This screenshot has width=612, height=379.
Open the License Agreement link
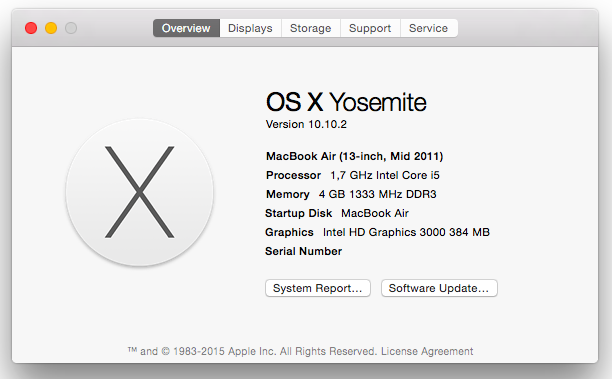pos(427,351)
